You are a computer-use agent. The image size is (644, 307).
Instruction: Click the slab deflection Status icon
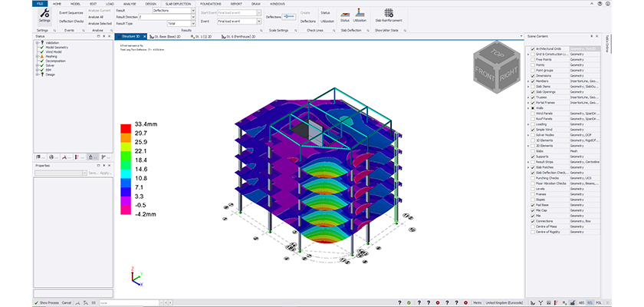click(x=345, y=15)
